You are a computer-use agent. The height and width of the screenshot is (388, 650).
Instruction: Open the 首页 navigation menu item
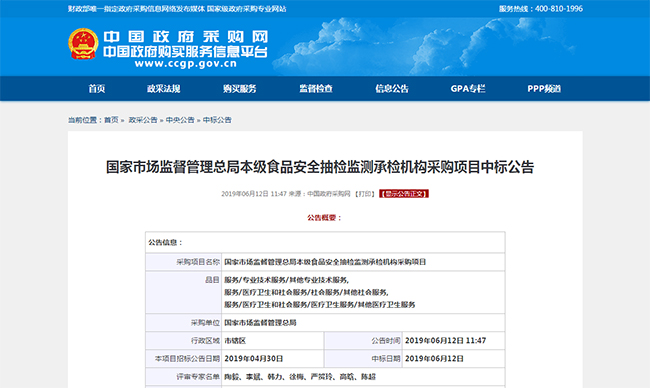97,89
